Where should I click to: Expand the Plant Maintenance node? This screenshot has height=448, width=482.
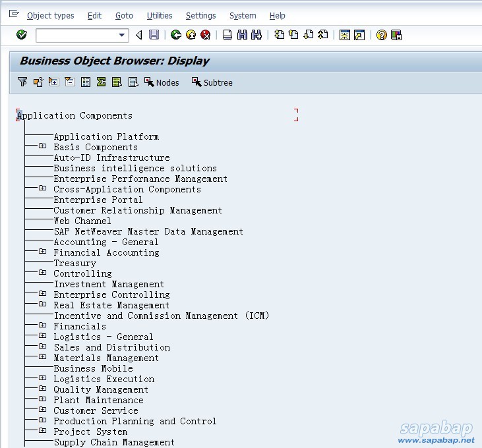click(x=42, y=399)
